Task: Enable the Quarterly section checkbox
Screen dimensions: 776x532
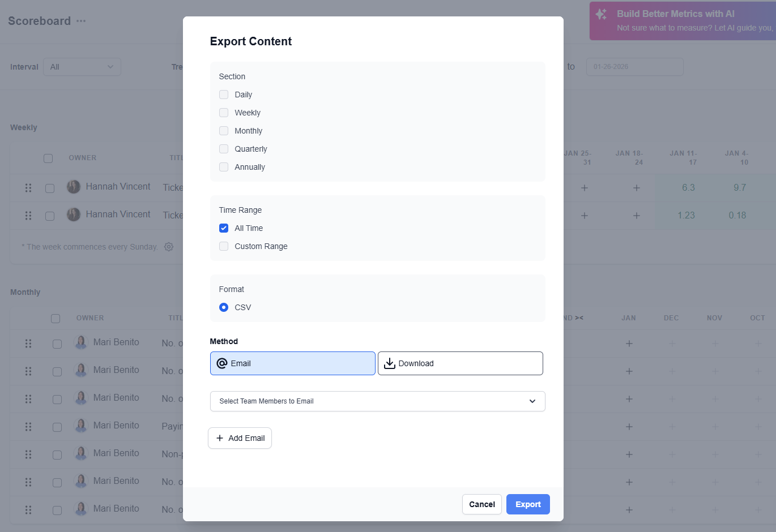Action: click(x=224, y=149)
